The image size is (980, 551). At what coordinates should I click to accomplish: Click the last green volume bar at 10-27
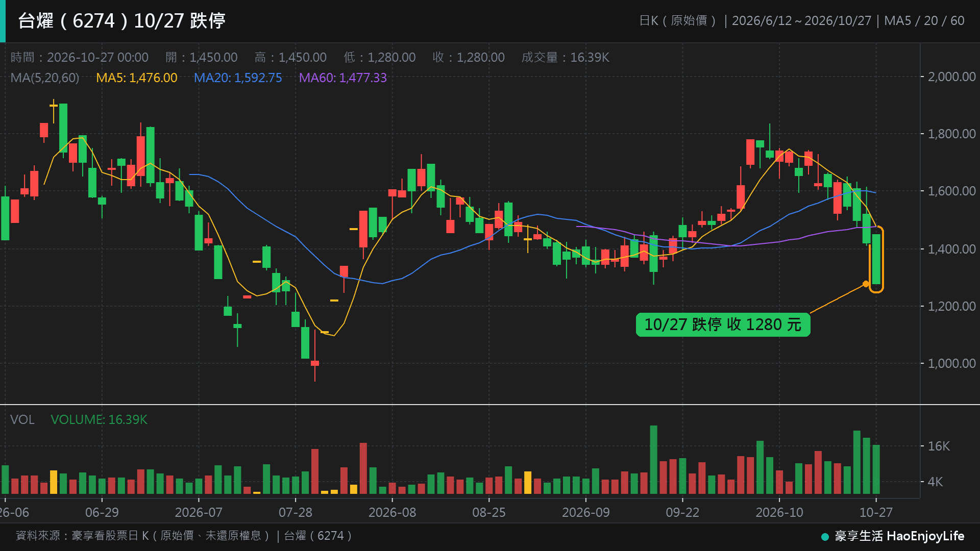(876, 469)
